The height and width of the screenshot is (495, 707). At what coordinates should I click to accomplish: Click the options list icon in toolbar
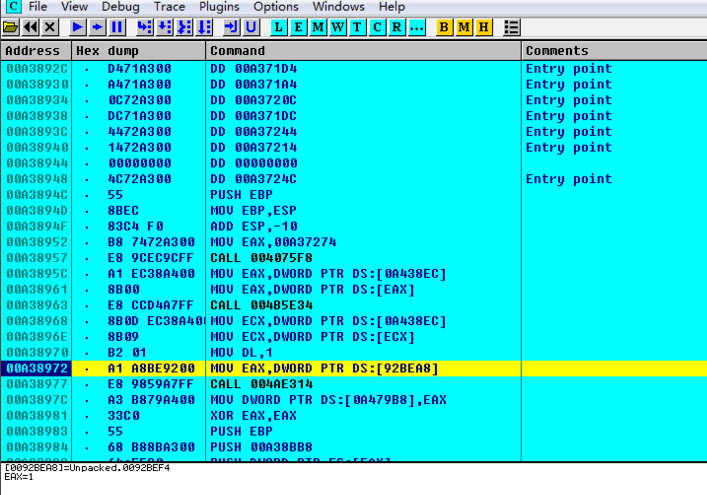click(511, 28)
